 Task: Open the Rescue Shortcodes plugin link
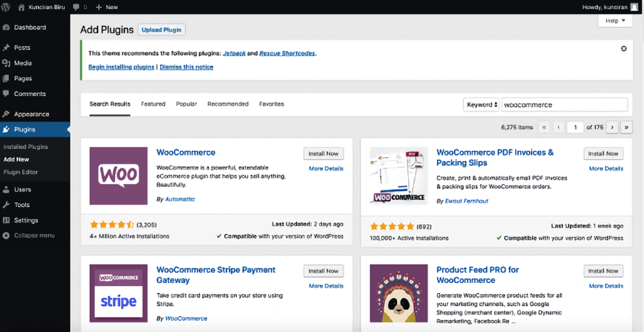tap(287, 53)
